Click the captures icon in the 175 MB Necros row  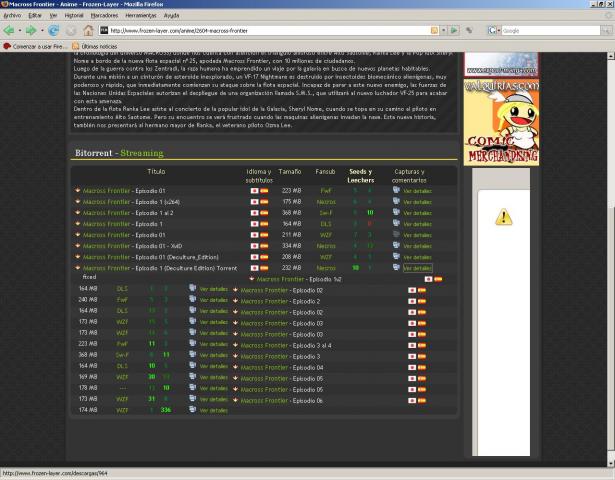click(396, 201)
